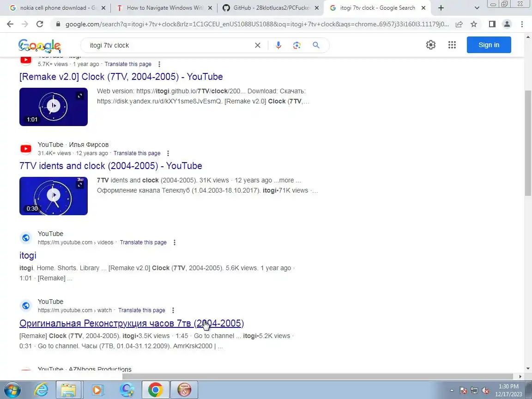Launch Internet Explorer from the taskbar
The width and height of the screenshot is (532, 399).
pos(41,390)
